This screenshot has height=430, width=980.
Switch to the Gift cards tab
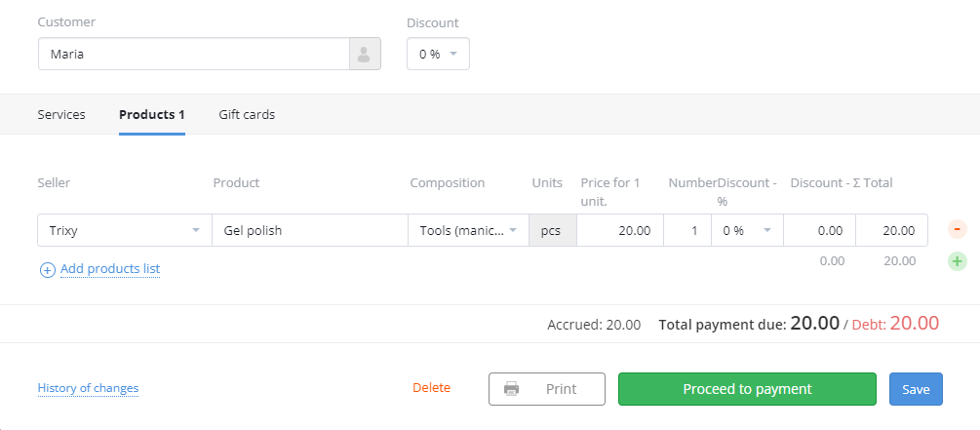tap(247, 114)
